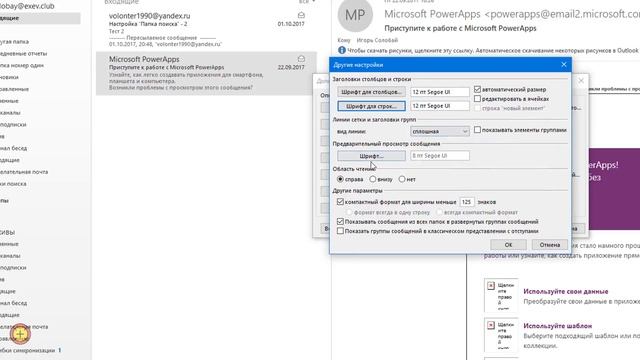Uncheck Показывать сообщения из всех папок checkbox
This screenshot has height=360, width=640.
point(340,221)
